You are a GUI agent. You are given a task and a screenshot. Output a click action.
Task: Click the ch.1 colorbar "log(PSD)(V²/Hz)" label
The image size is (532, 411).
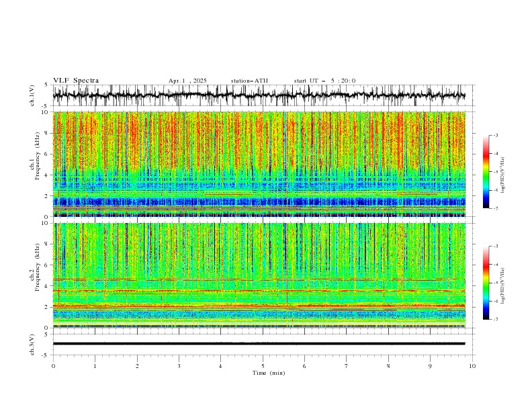tap(503, 175)
